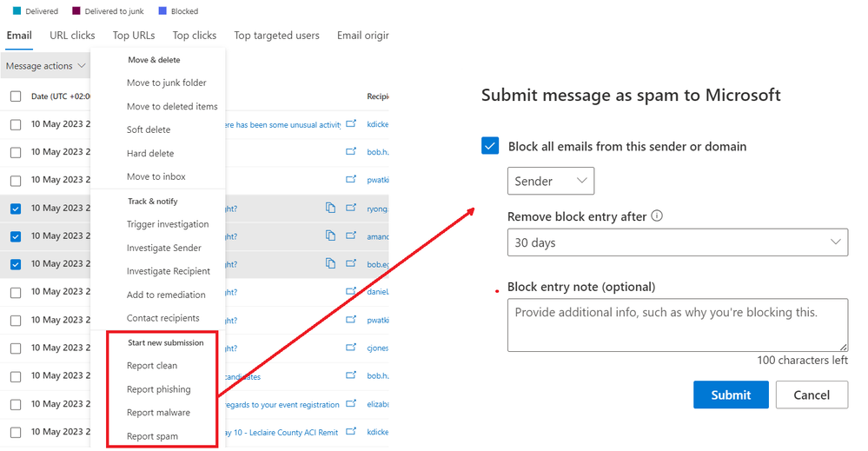Screen dimensions: 868x451
Task: Click the copy icon in the bob.e row
Action: click(330, 262)
